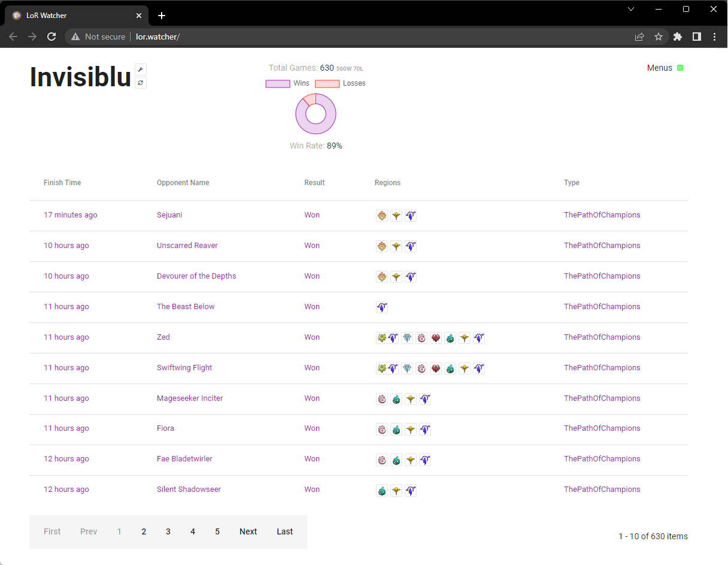
Task: Click the refresh icon beside Invisiblu
Action: click(x=141, y=83)
